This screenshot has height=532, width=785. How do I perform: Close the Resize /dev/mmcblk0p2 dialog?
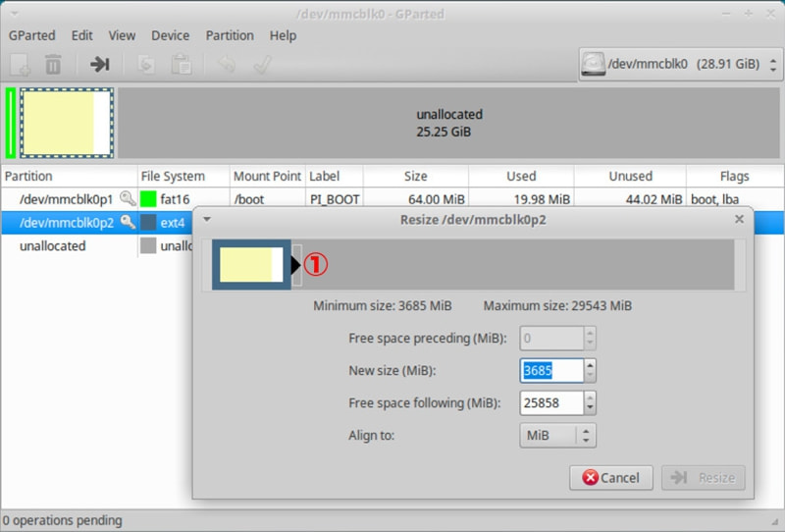coord(739,220)
